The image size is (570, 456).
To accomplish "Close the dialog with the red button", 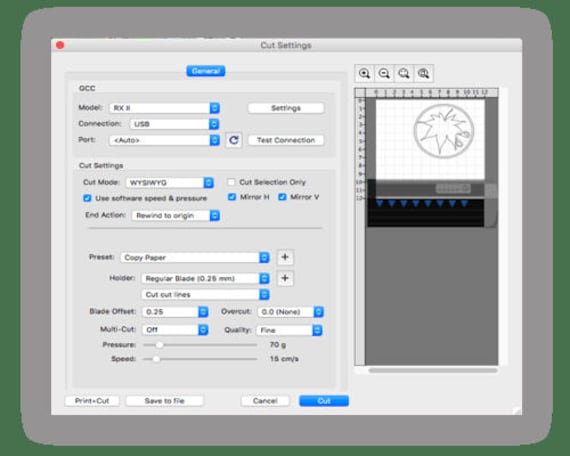I will 60,45.
